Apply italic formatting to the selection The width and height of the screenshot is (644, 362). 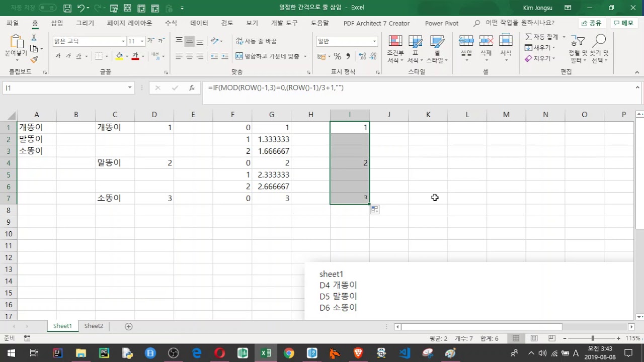pos(68,56)
